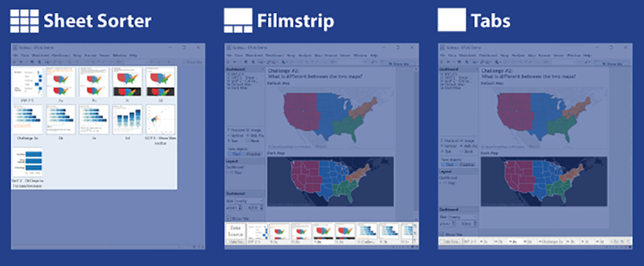Open the scatter plot thumbnail in Sheet Sorter
This screenshot has height=266, width=644.
[x=160, y=119]
